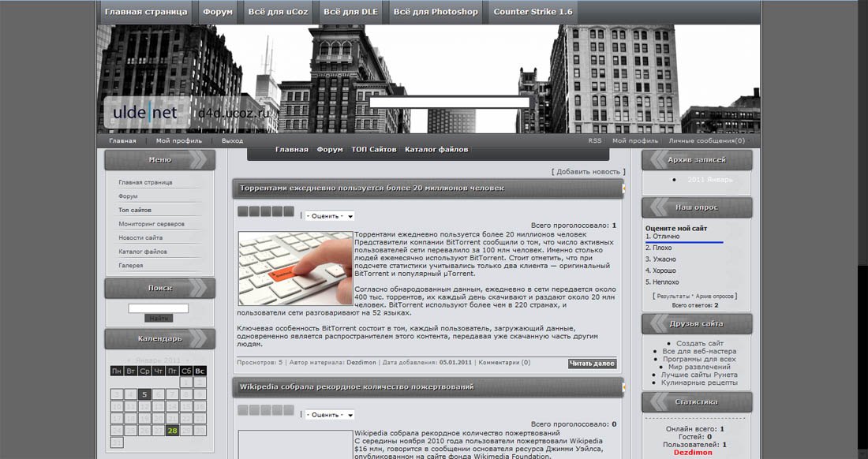Give the torrent article a one-star rating
Screen dimensions: 868x459
point(242,211)
